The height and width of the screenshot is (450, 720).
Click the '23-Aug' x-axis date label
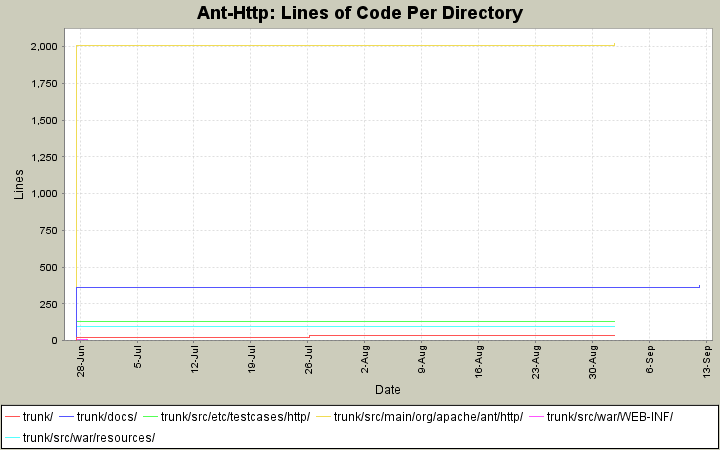pyautogui.click(x=535, y=362)
